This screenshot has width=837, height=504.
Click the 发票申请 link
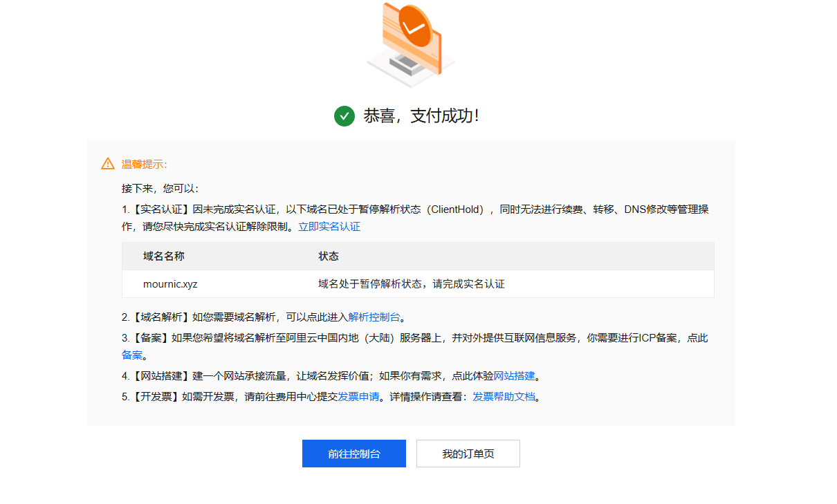click(358, 397)
